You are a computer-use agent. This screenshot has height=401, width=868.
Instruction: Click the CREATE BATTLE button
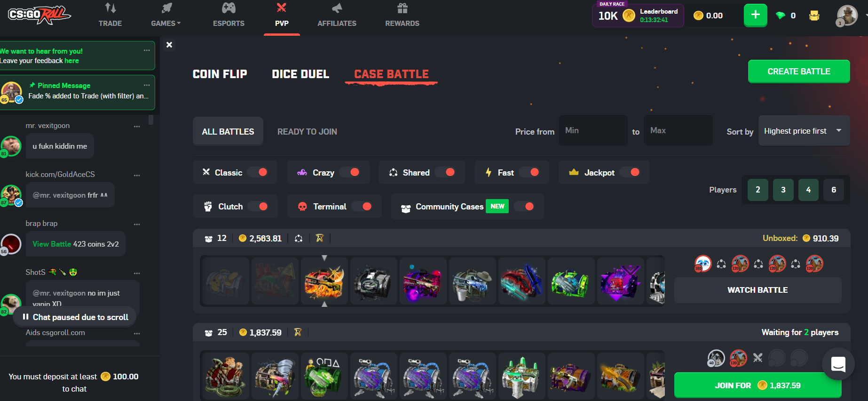click(x=799, y=72)
